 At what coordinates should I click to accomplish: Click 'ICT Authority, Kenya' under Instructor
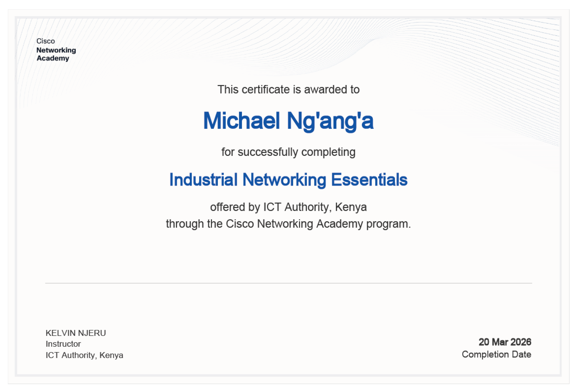pos(85,355)
